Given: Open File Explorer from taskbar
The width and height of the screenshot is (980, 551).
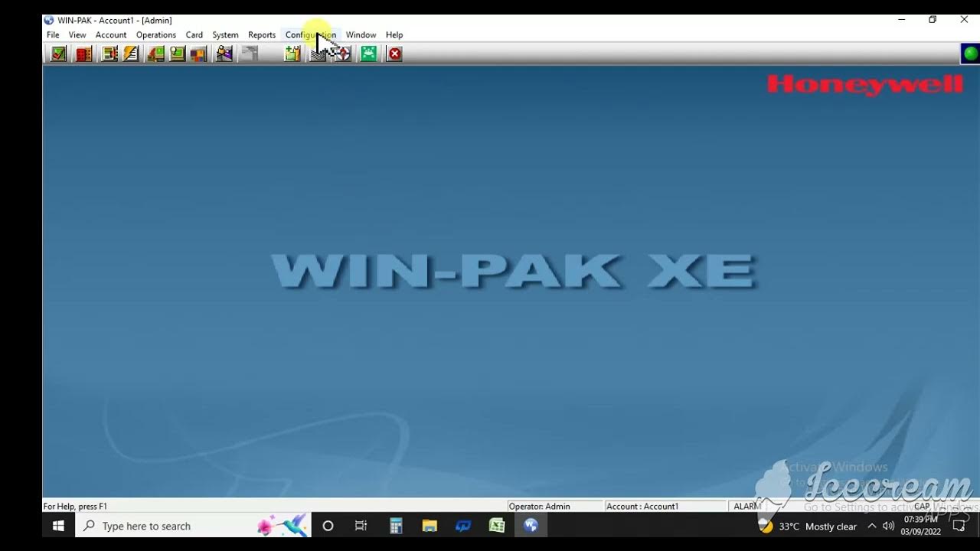Looking at the screenshot, I should 430,526.
